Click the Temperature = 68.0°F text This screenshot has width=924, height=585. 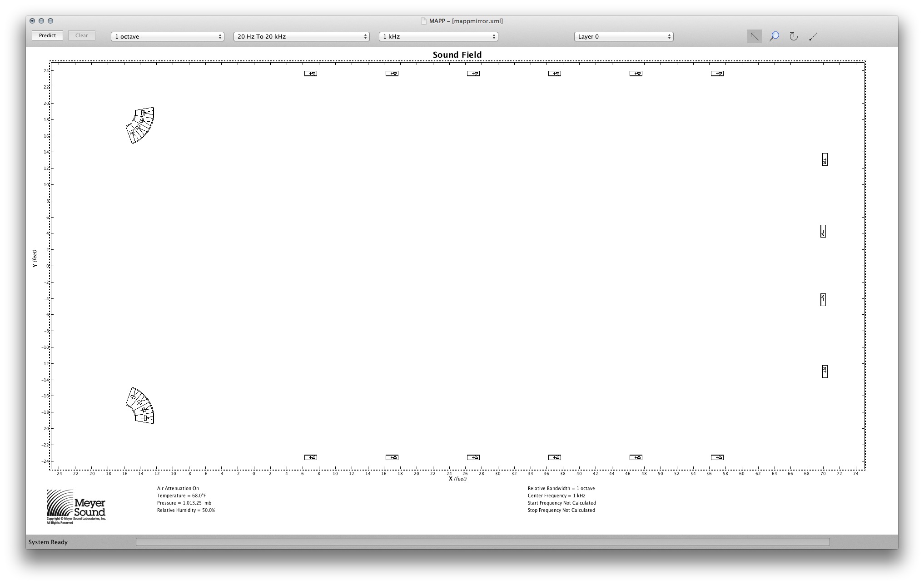tap(182, 496)
